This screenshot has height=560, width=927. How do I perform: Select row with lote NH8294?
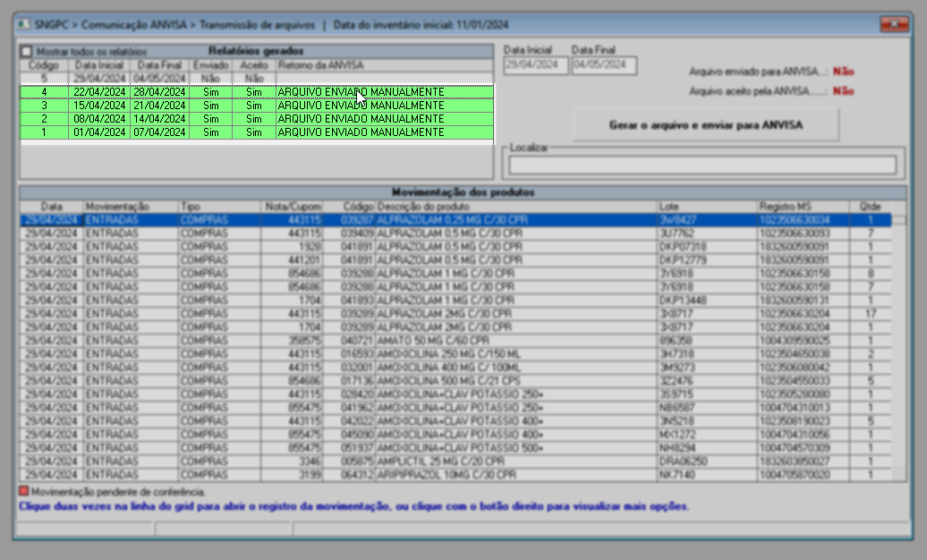(x=455, y=448)
